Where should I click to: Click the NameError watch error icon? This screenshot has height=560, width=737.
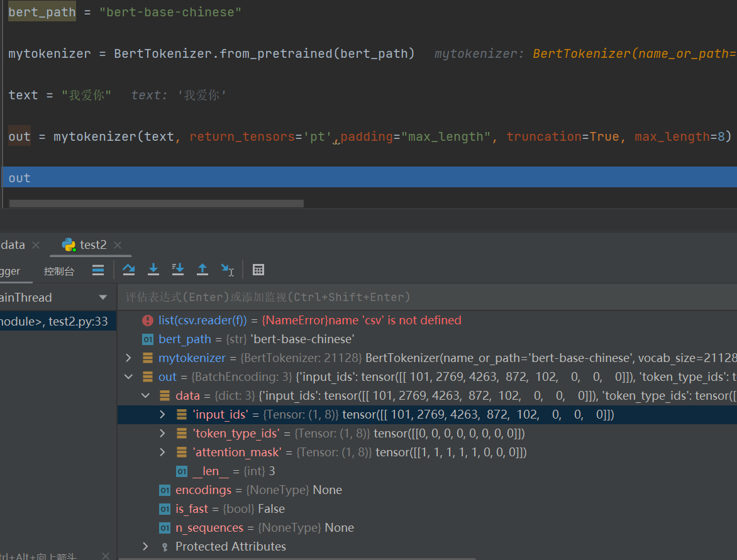(x=148, y=321)
